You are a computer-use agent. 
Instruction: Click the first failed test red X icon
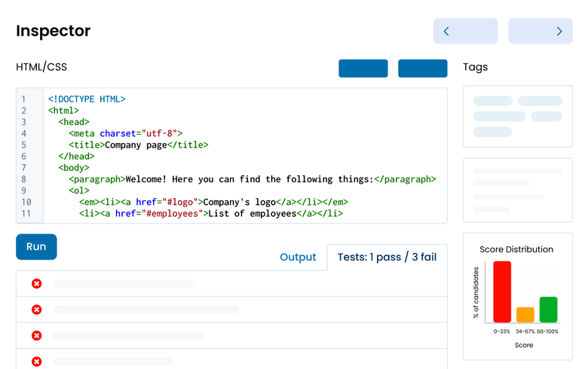click(36, 284)
